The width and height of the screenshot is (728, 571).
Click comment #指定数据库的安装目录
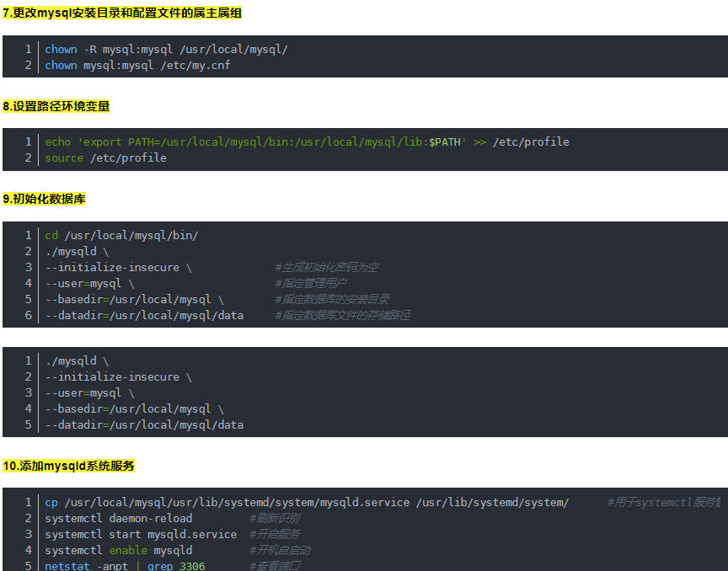point(333,300)
